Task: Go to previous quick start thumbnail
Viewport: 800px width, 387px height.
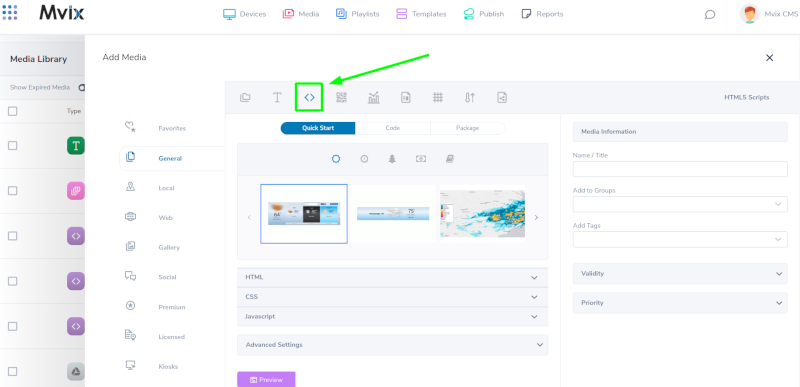Action: 249,217
